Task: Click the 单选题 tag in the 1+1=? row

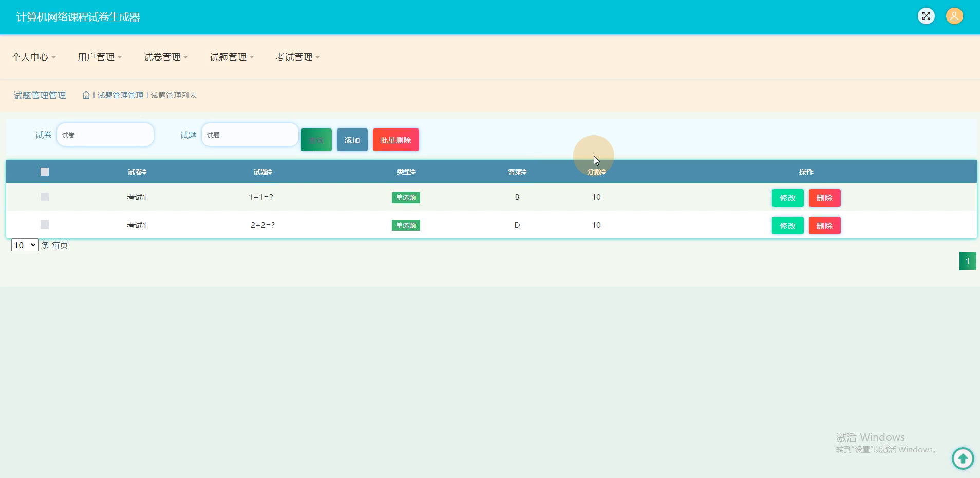Action: [x=406, y=197]
